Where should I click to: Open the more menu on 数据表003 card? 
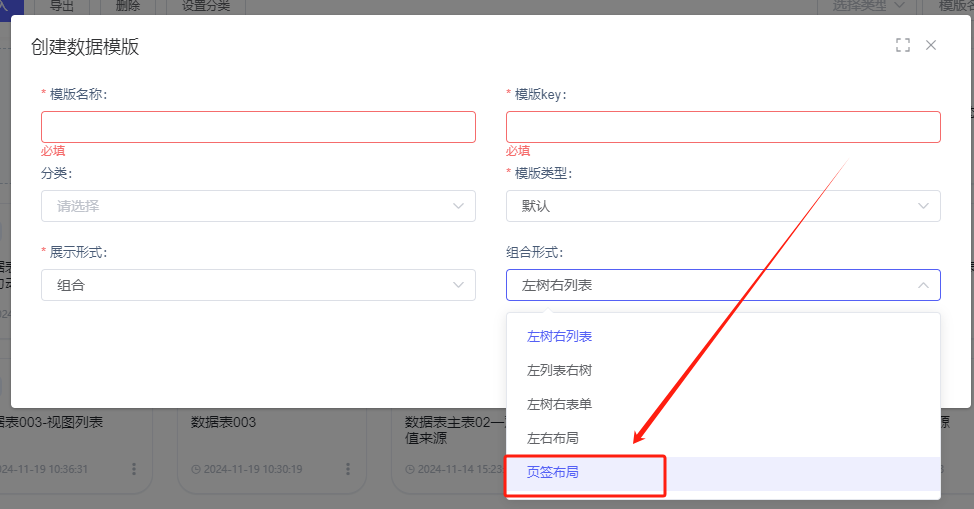[x=348, y=468]
